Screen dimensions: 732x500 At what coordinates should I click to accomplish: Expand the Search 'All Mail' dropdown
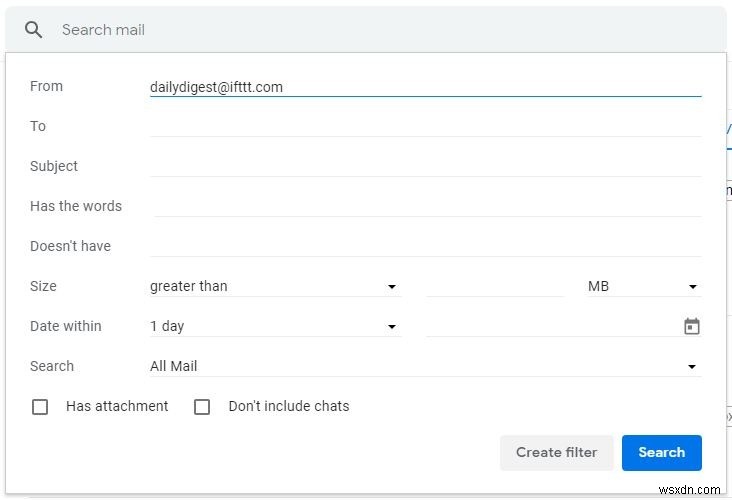(424, 366)
